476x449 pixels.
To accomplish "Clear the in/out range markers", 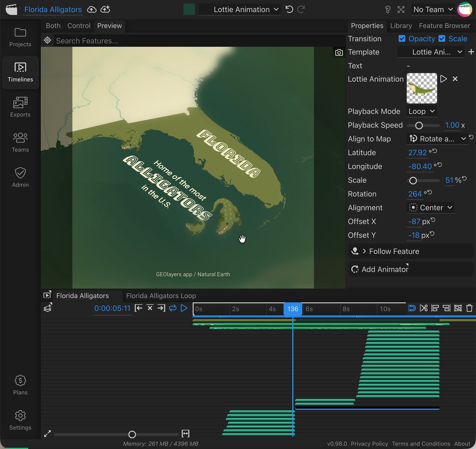I will 150,308.
